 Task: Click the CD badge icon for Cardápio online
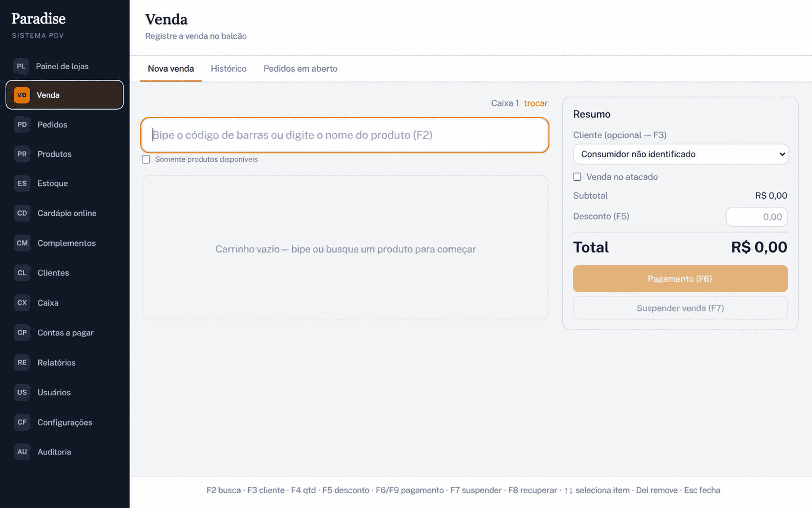(x=22, y=213)
